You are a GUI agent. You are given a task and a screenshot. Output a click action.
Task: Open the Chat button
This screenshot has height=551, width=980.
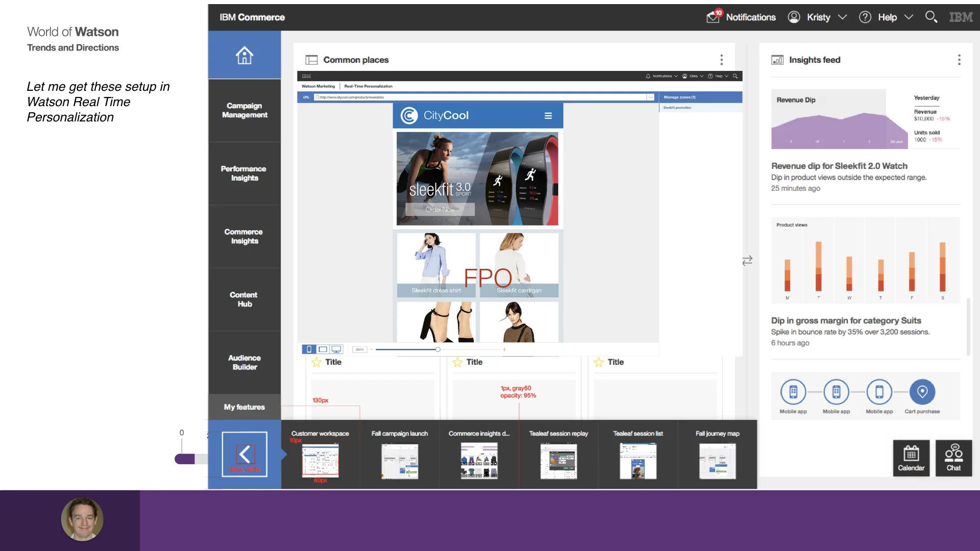tap(953, 458)
